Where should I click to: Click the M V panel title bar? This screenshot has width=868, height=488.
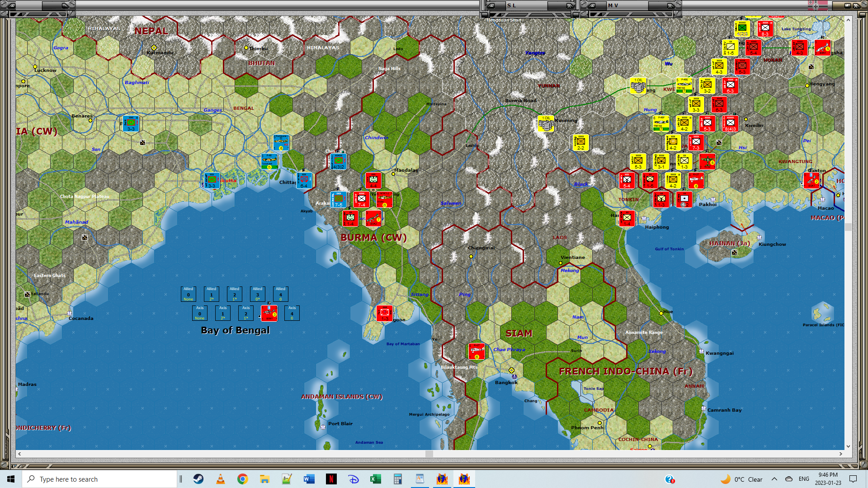tap(631, 5)
